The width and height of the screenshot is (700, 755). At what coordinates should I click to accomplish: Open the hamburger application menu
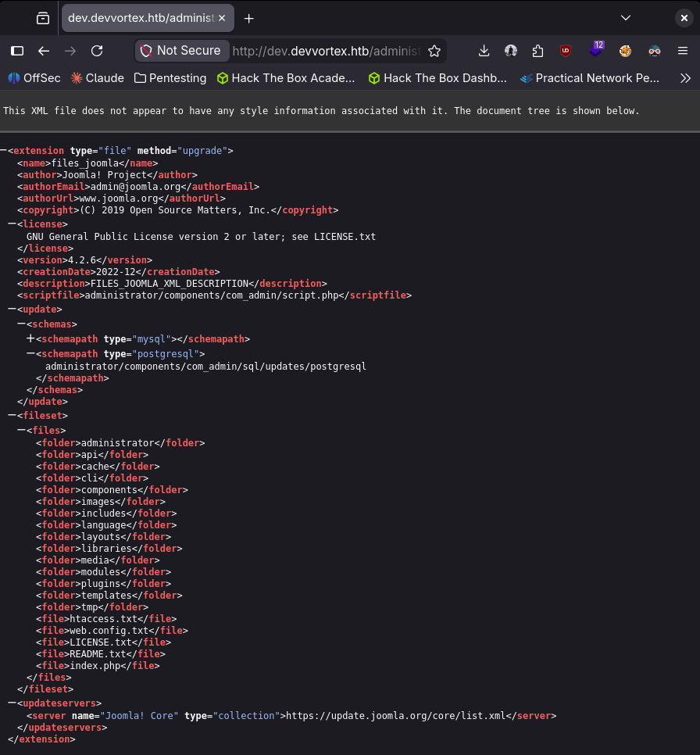pos(684,51)
